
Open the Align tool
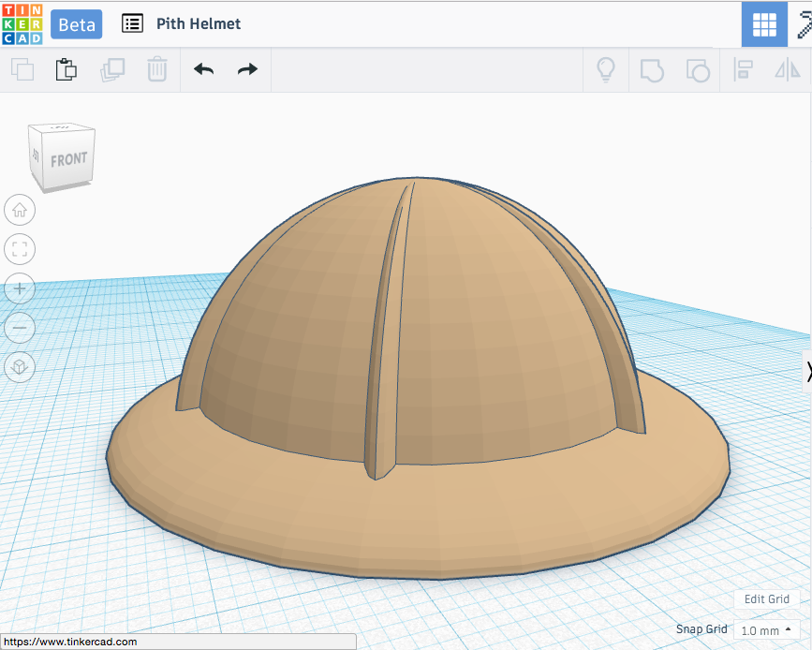(x=743, y=70)
